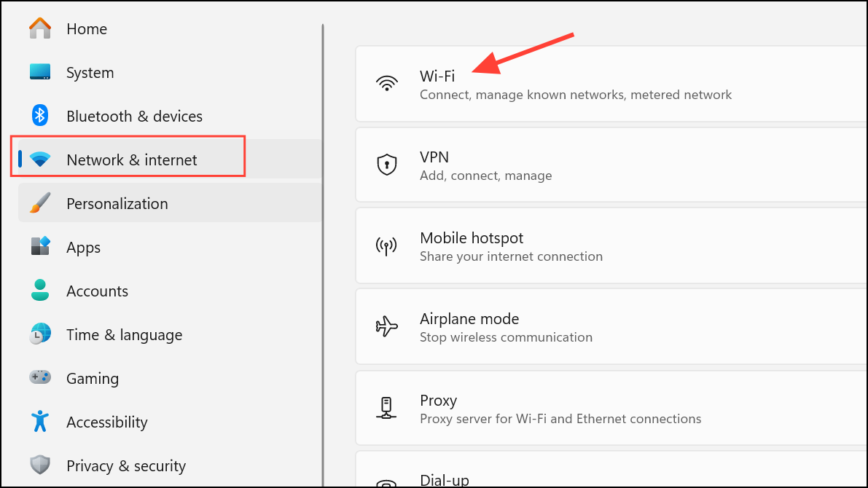
Task: Click the Personalization paintbrush icon
Action: coord(39,203)
